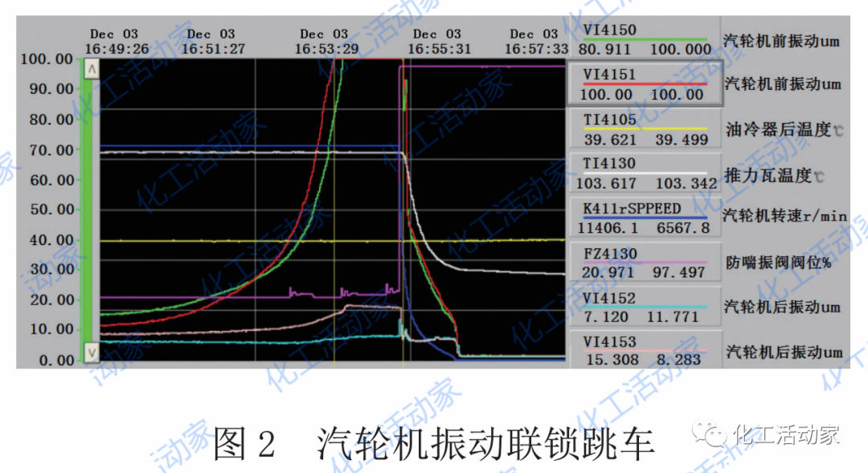This screenshot has height=473, width=868.
Task: Click value 97.497 under FZ4130
Action: coord(678,272)
